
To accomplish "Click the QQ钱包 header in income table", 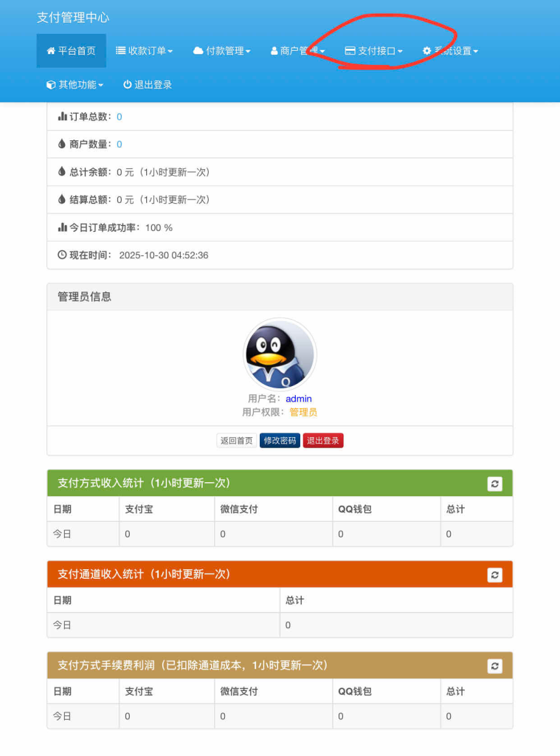I will 355,509.
